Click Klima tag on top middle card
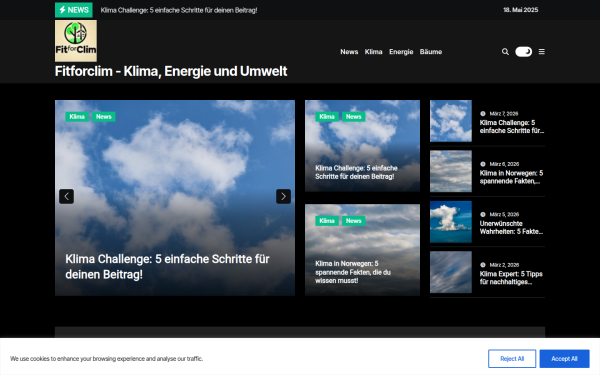The width and height of the screenshot is (600, 375). point(327,117)
